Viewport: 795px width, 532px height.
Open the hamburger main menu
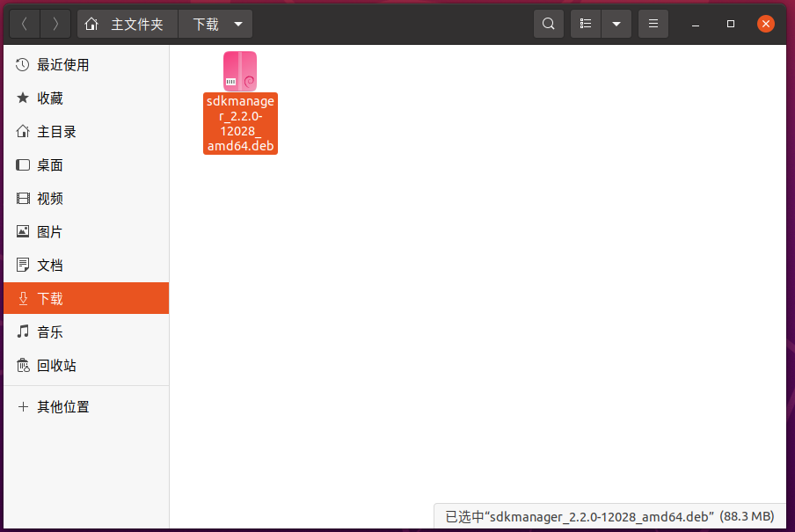(653, 24)
